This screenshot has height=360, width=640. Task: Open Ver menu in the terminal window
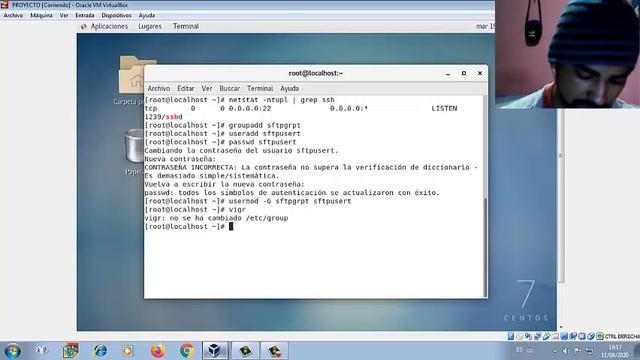point(207,88)
